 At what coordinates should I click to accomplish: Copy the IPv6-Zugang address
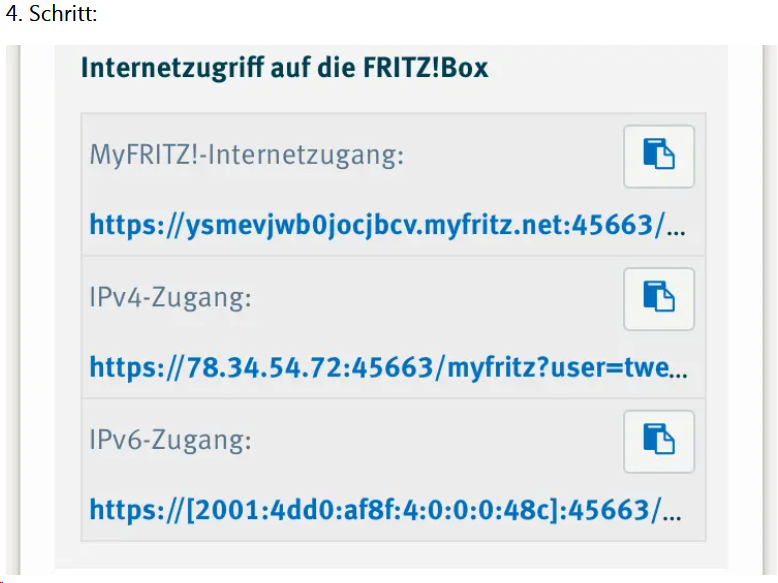point(658,441)
